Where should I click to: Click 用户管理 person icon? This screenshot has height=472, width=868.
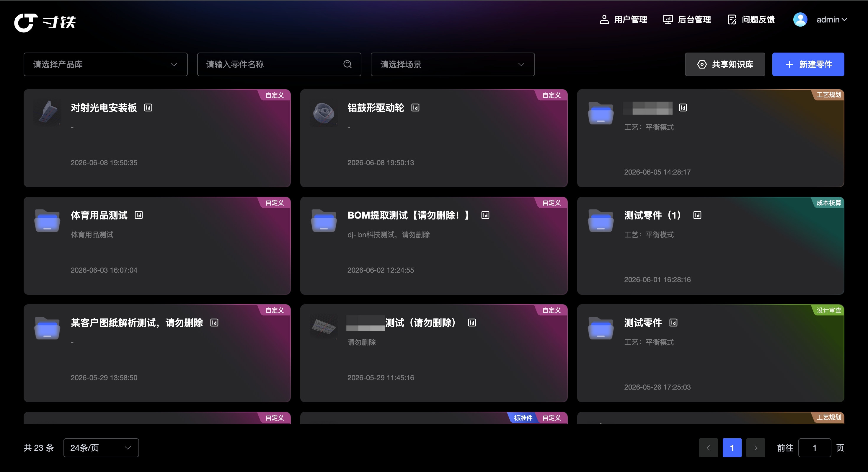(x=604, y=19)
